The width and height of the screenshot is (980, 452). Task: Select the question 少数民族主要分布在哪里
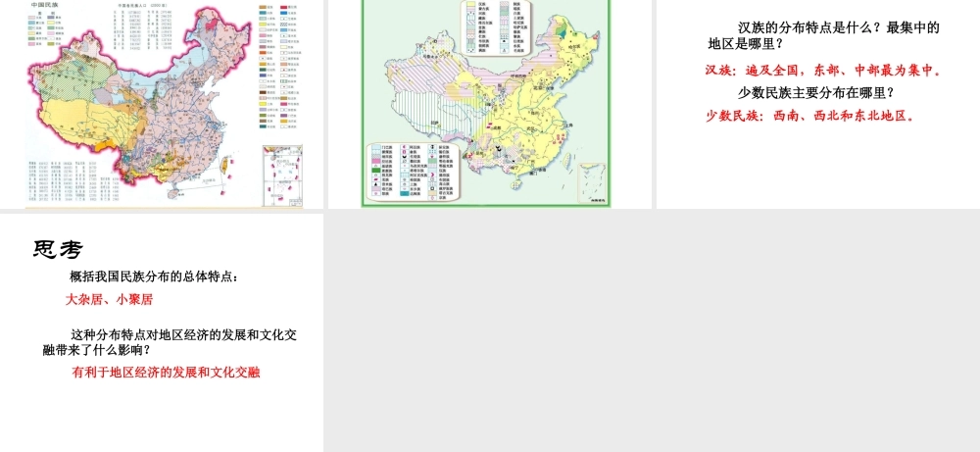(x=815, y=93)
